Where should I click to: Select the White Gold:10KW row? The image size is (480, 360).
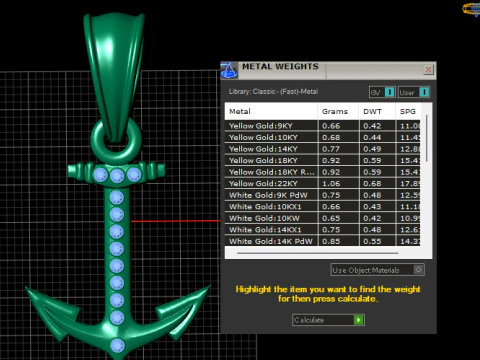[x=323, y=218]
